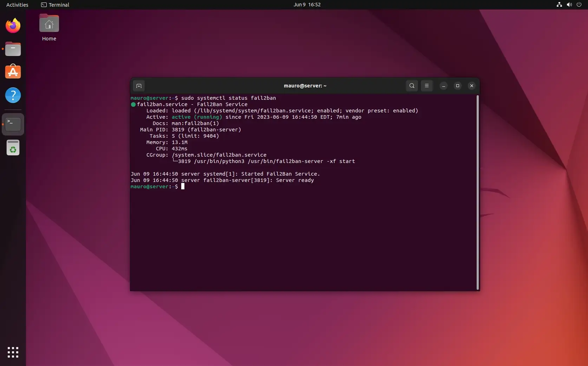
Task: Open the Help application from the dock
Action: point(13,95)
